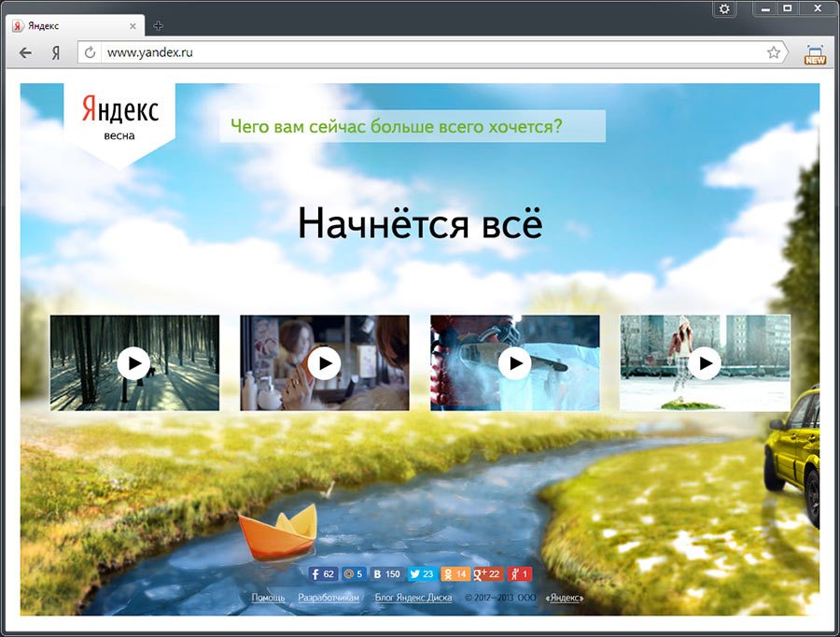The width and height of the screenshot is (840, 637).
Task: Play the video of girl on snow
Action: tap(705, 362)
